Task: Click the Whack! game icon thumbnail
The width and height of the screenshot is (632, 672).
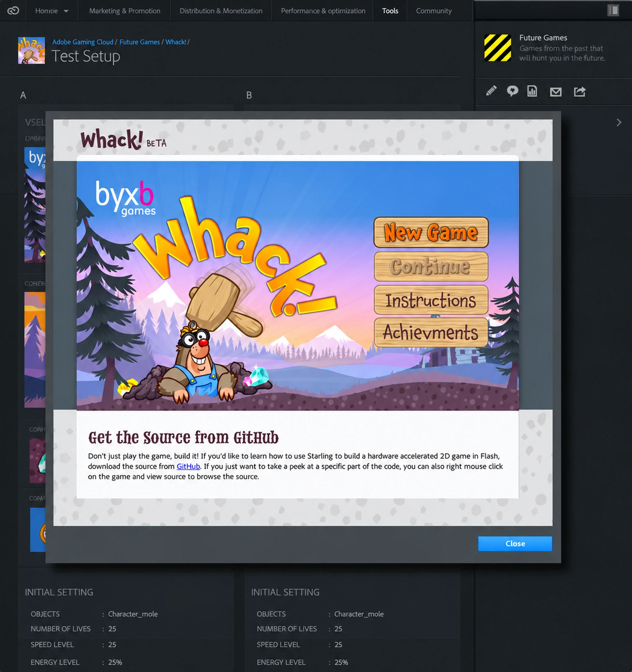Action: coord(31,50)
